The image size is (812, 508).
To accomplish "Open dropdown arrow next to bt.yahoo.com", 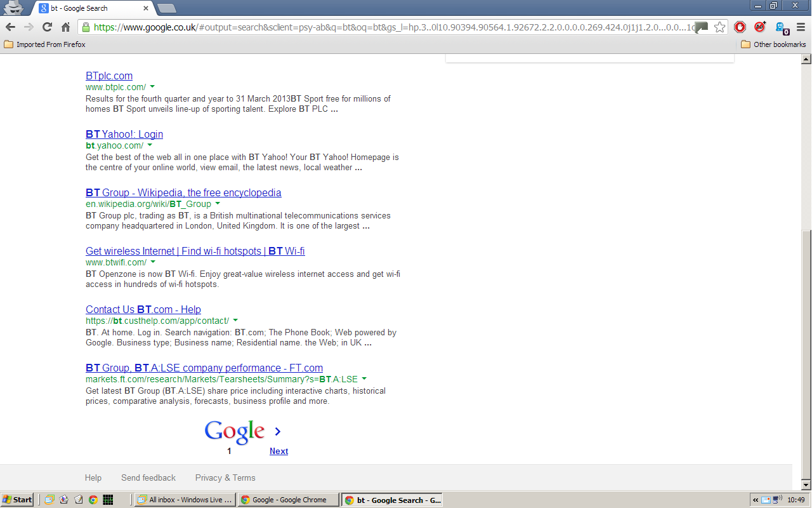I will [150, 145].
